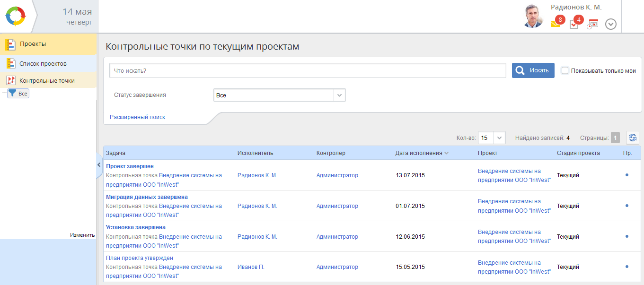Open the 'Статус завершения' dropdown
The width and height of the screenshot is (644, 285).
tap(279, 95)
